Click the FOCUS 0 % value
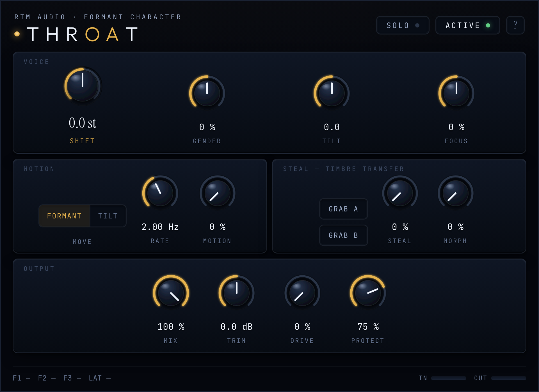539x392 pixels. (456, 127)
